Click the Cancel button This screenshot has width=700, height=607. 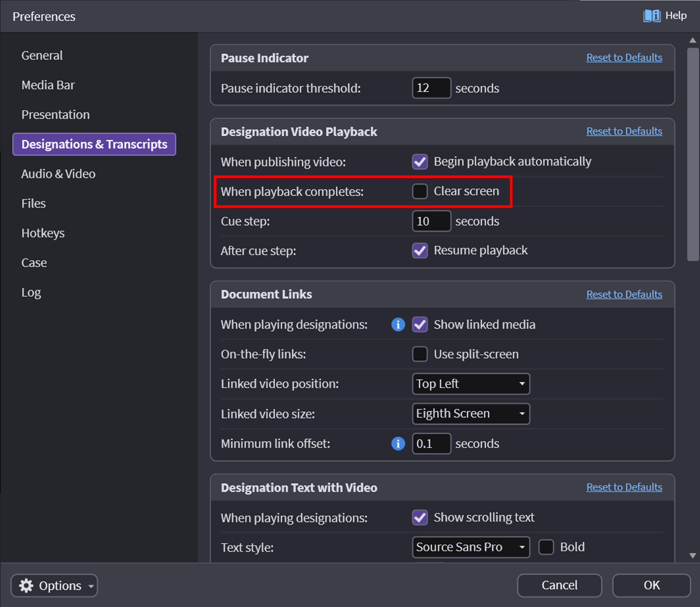pyautogui.click(x=559, y=585)
